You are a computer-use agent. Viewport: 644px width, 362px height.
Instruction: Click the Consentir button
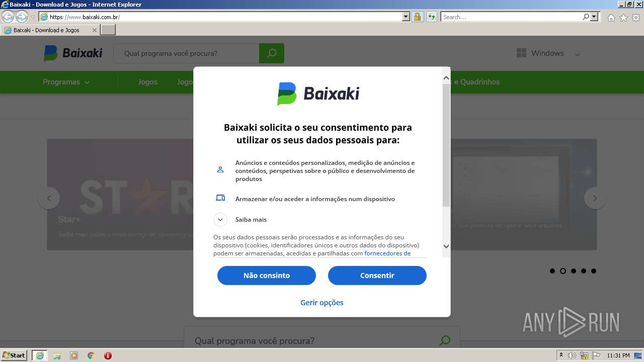pyautogui.click(x=377, y=276)
